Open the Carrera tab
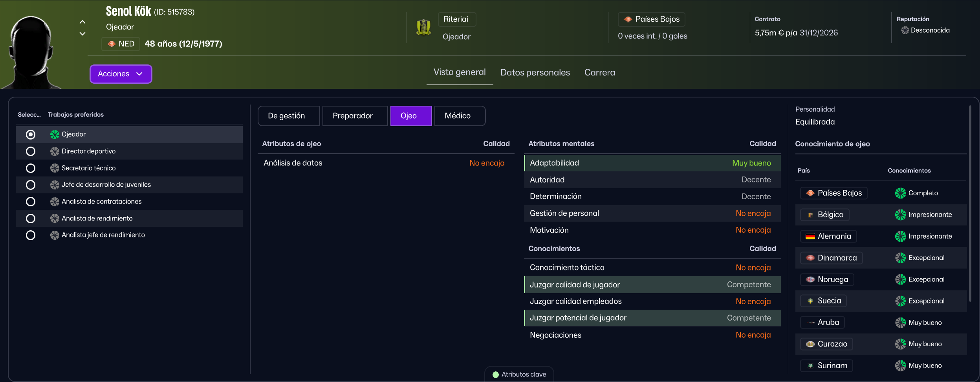Screen dimensions: 980x382 pyautogui.click(x=600, y=73)
